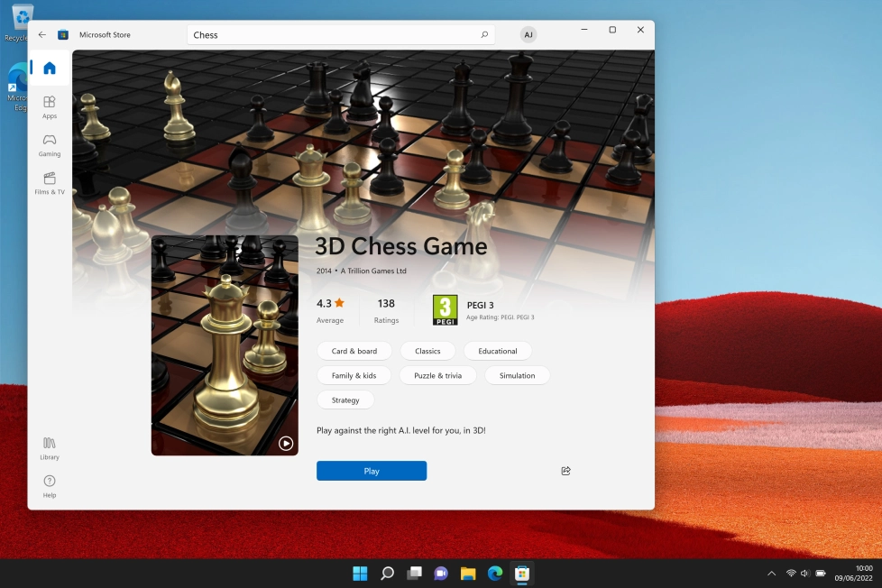Open the Apps section in sidebar
Image resolution: width=882 pixels, height=588 pixels.
coord(50,107)
